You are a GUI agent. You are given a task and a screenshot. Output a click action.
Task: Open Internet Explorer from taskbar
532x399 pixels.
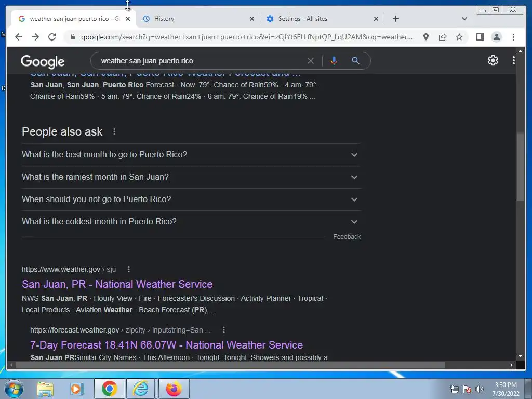click(x=140, y=389)
